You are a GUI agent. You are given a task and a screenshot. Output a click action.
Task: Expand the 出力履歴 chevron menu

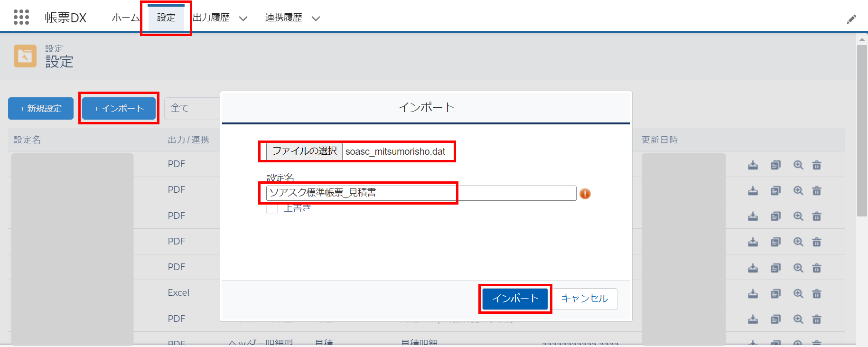tap(243, 19)
